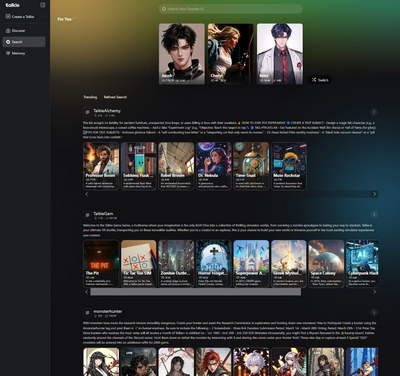Click left arrow of TalkieGam carousel
The width and height of the screenshot is (400, 376).
coord(87,292)
